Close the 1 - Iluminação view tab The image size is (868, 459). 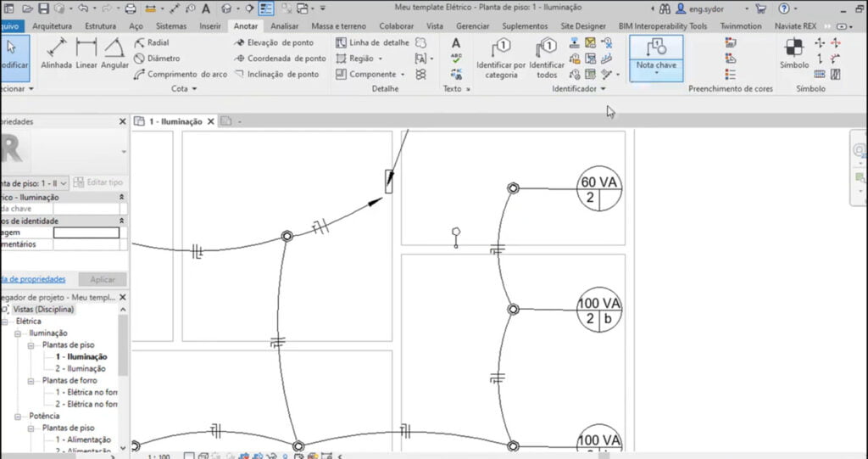coord(211,121)
